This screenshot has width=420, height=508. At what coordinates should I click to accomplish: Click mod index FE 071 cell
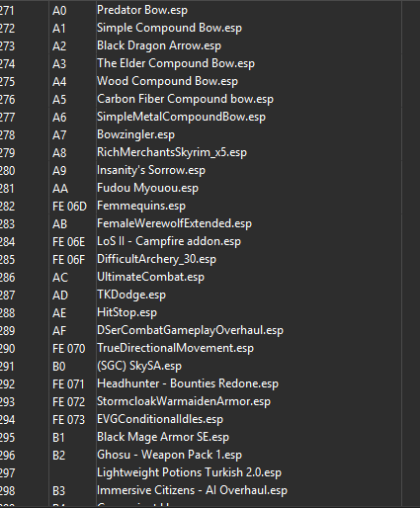[x=68, y=384]
